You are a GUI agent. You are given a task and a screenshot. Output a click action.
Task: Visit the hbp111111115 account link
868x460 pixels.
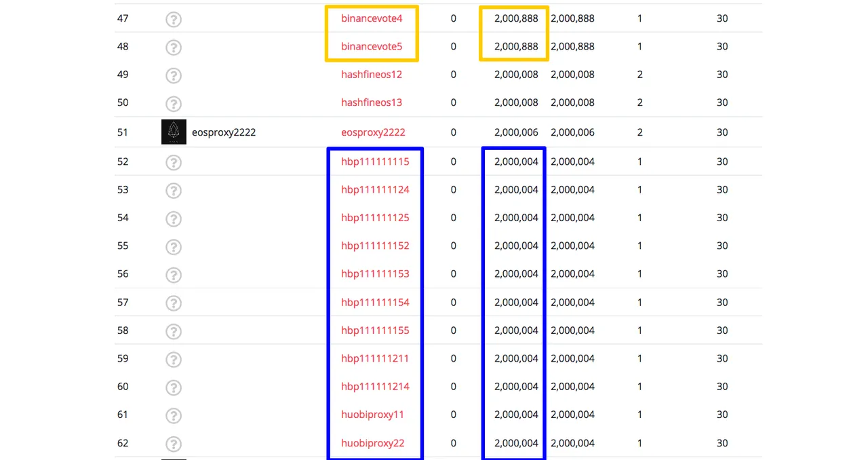375,161
